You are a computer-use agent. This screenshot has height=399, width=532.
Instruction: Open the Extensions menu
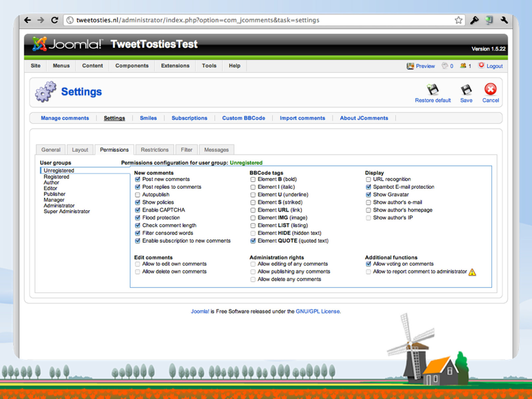tap(175, 66)
